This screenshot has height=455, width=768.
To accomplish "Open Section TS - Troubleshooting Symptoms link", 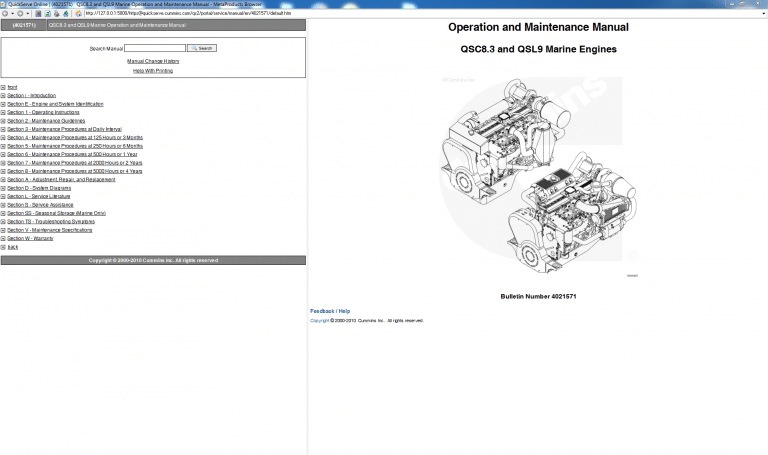I will coord(51,221).
